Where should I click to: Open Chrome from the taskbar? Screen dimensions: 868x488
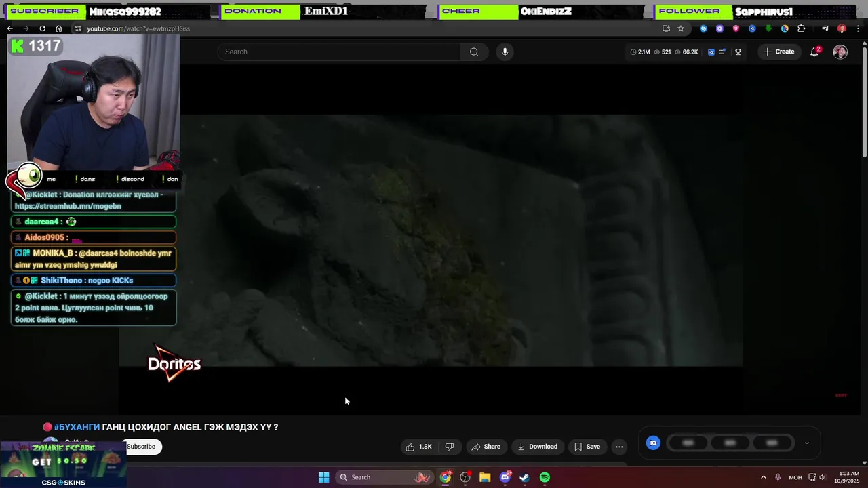445,477
